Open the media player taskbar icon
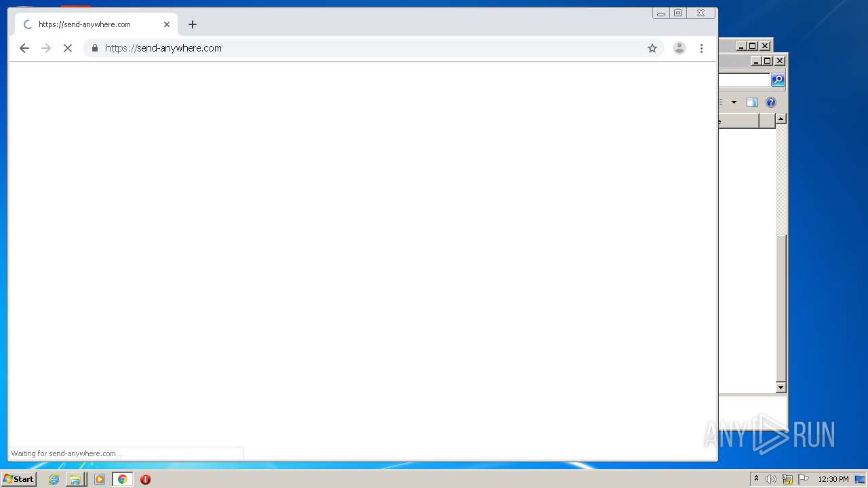Image resolution: width=868 pixels, height=488 pixels. point(100,479)
